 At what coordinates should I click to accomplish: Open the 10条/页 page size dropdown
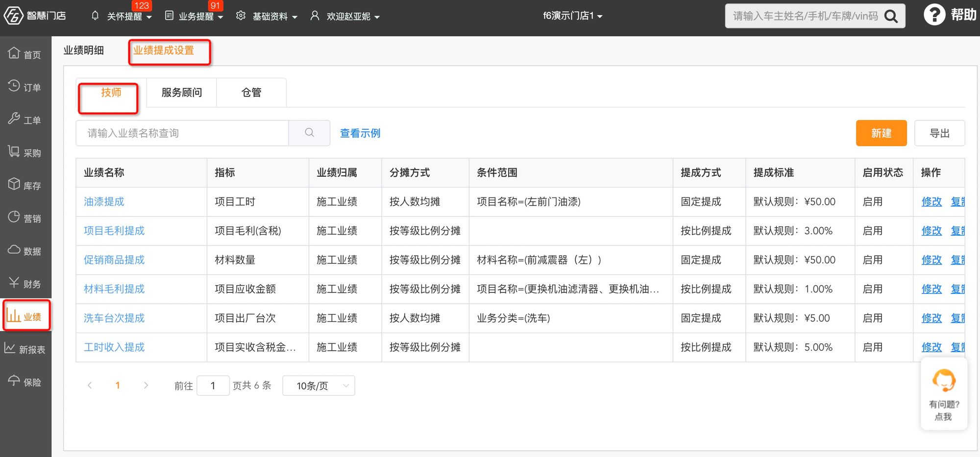pyautogui.click(x=318, y=385)
